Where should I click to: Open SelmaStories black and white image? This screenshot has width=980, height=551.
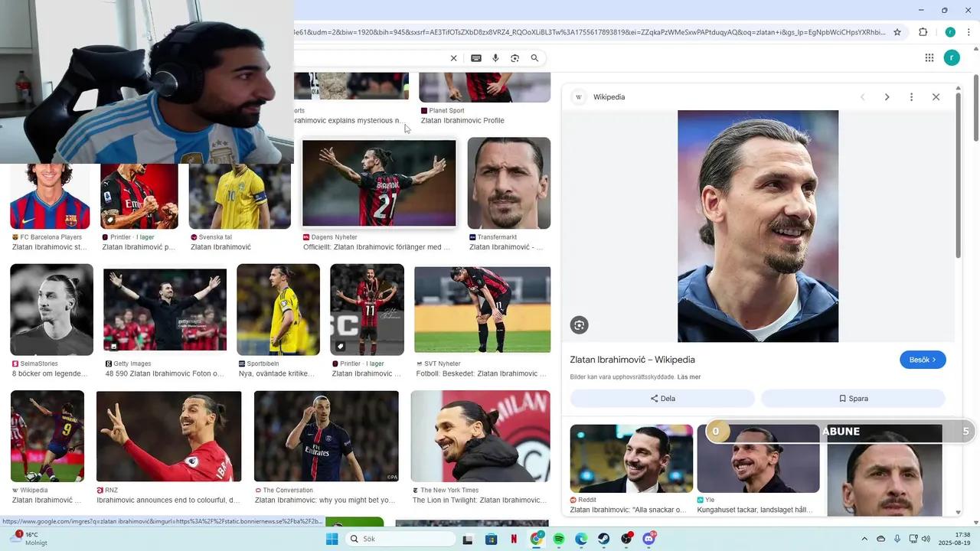coord(51,309)
